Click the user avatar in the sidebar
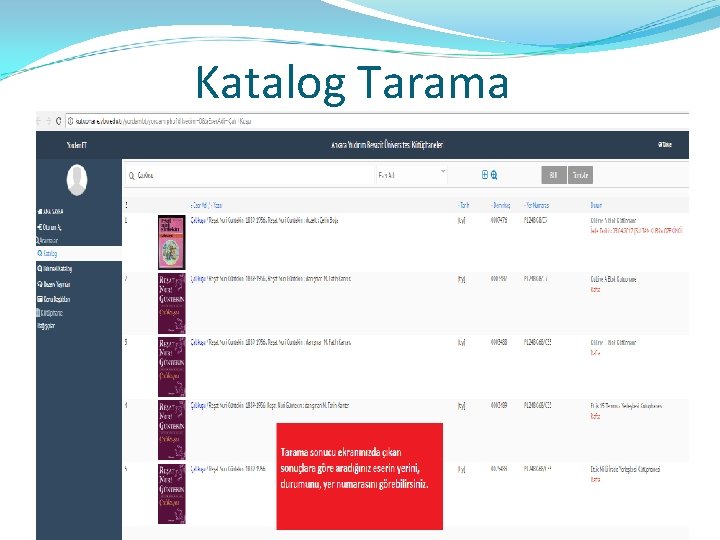Viewport: 720px width, 540px height. [x=77, y=180]
